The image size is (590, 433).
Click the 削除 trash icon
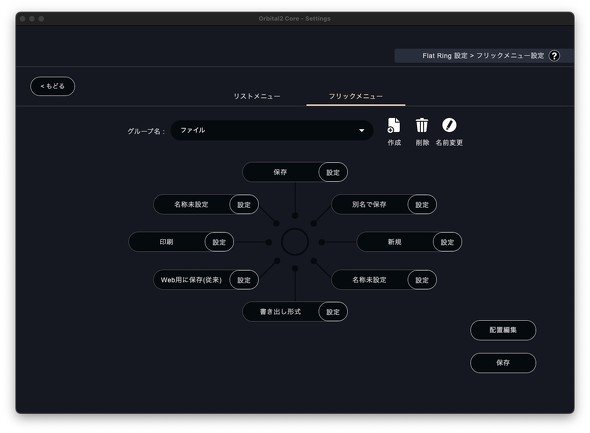422,125
